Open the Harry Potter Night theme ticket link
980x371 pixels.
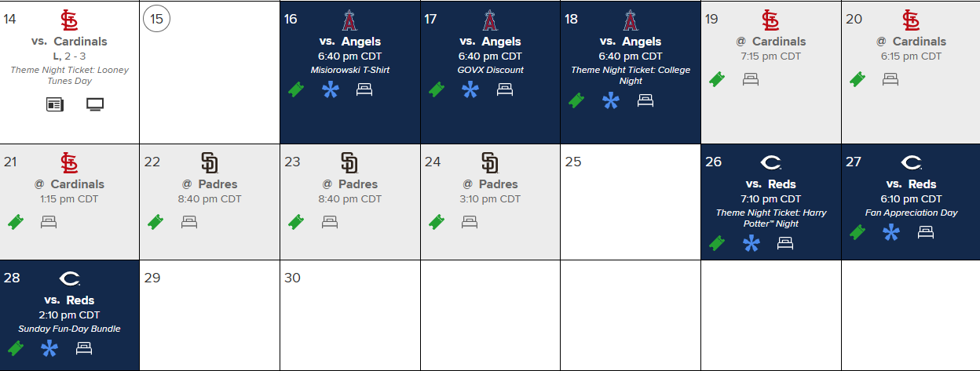pyautogui.click(x=771, y=218)
